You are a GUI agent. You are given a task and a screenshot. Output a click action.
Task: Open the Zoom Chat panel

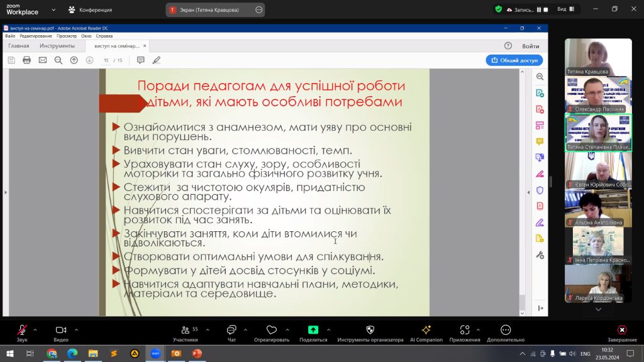[x=231, y=332]
